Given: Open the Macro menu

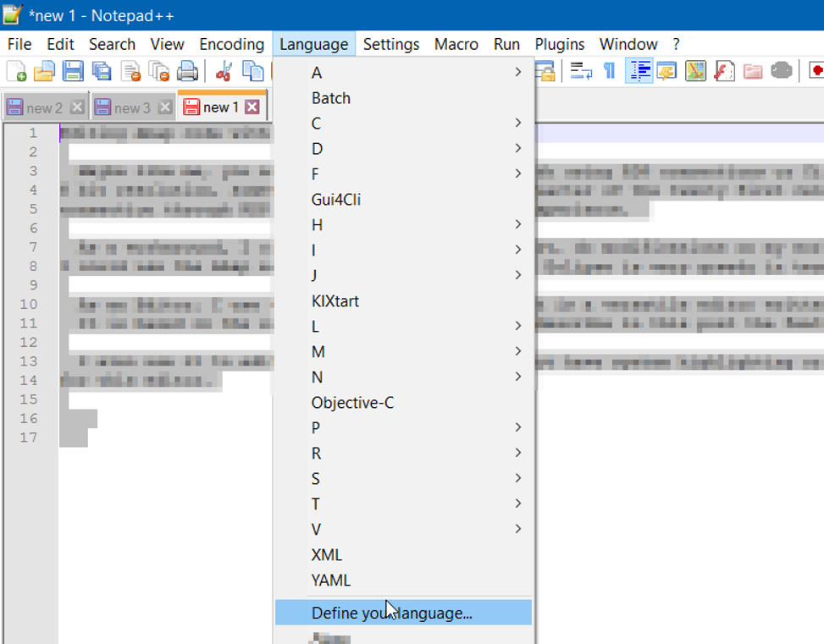Looking at the screenshot, I should point(456,44).
